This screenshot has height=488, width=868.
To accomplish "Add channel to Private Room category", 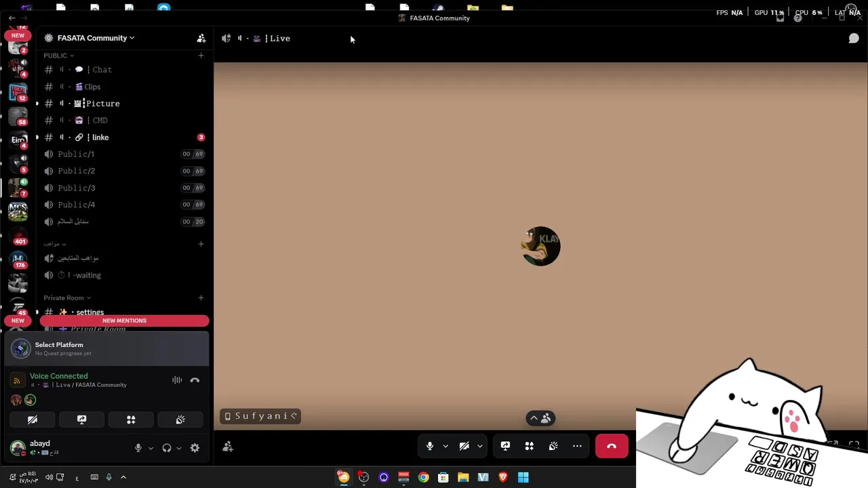I will (x=201, y=298).
